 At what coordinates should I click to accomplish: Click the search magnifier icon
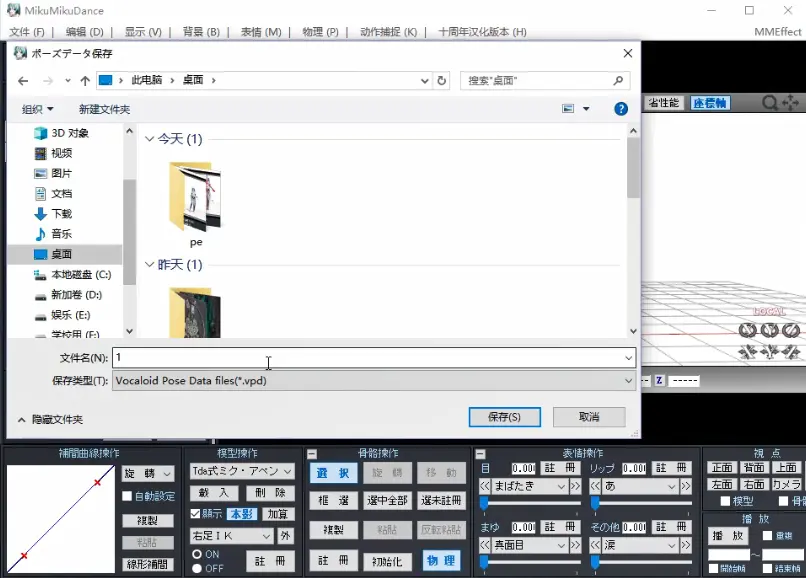618,81
